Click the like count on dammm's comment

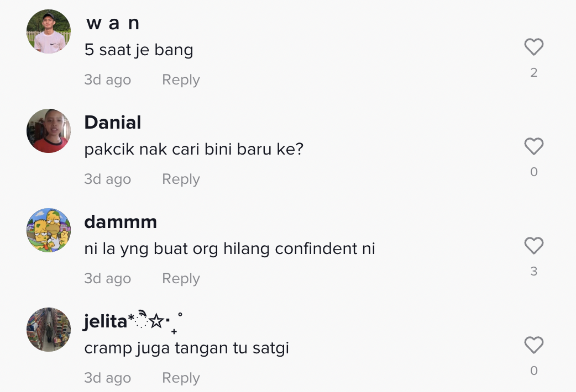pos(533,272)
